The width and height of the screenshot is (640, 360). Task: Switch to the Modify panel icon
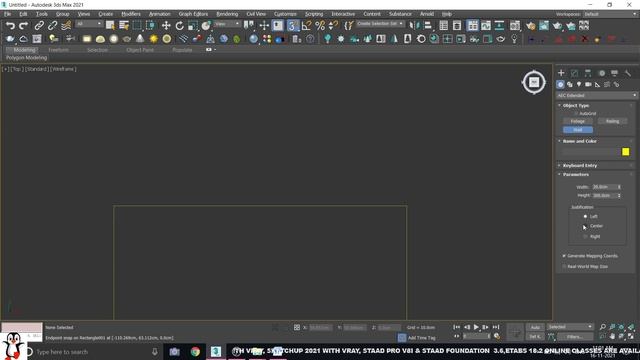pyautogui.click(x=574, y=73)
